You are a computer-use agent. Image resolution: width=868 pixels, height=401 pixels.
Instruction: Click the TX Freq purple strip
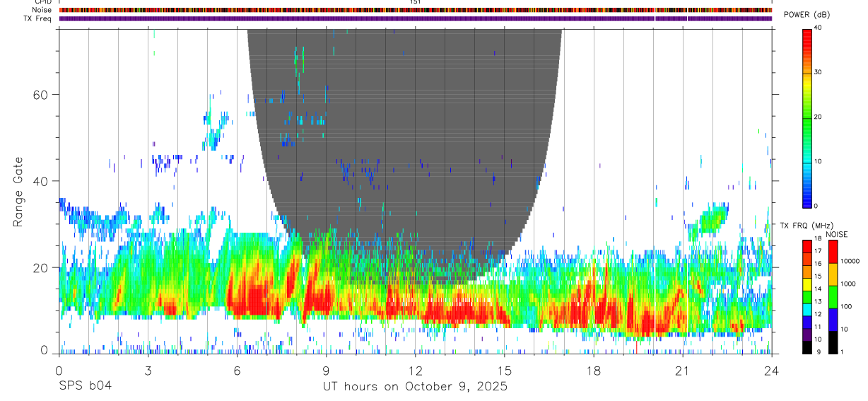[x=416, y=18]
